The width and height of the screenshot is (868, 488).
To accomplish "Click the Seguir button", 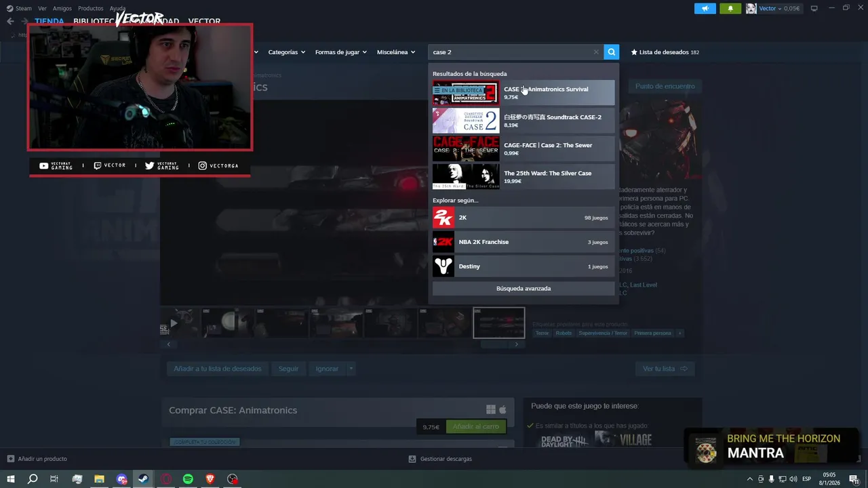I will click(288, 369).
